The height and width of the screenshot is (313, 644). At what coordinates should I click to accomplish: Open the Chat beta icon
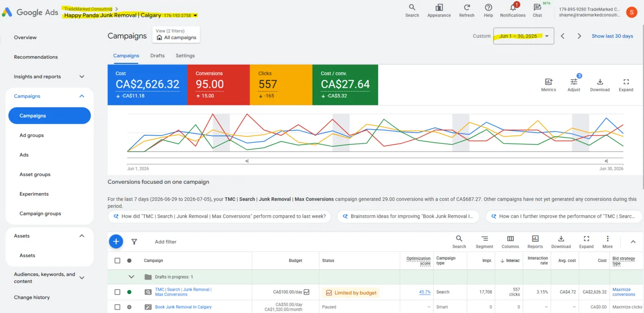click(x=537, y=10)
